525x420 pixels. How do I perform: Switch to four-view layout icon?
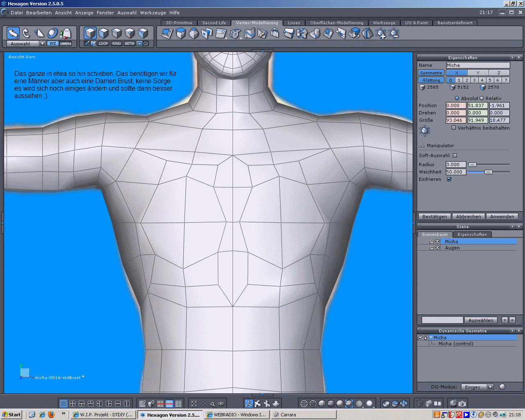point(73,404)
